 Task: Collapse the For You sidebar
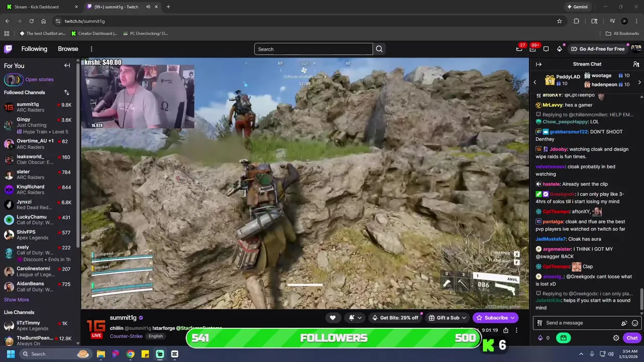click(x=67, y=65)
